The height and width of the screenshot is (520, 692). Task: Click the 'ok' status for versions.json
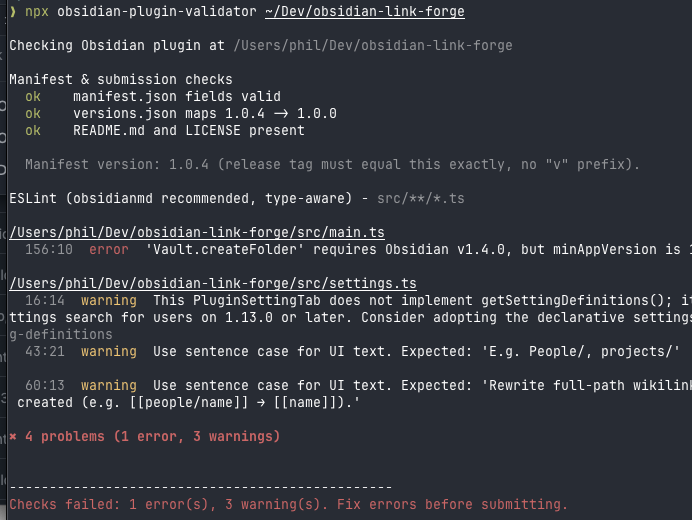[x=33, y=113]
